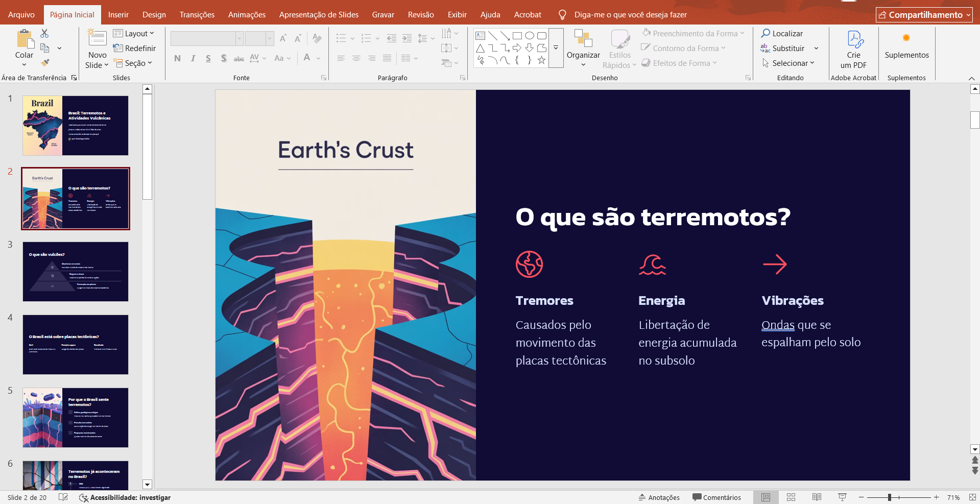
Task: Open the Organizar dropdown
Action: coord(583,49)
